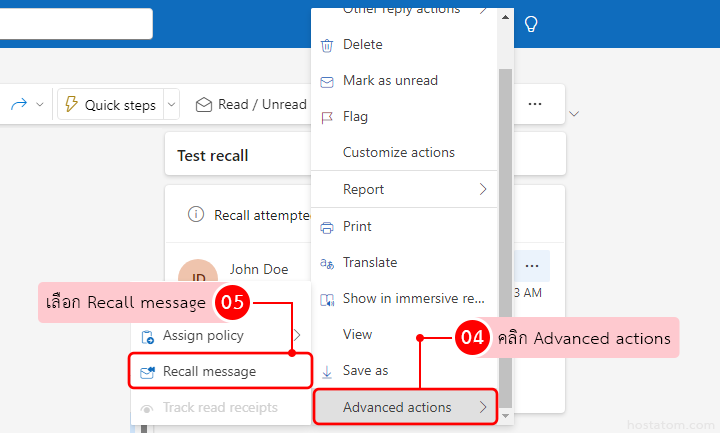This screenshot has height=433, width=720.
Task: Click the search input field at top
Action: (75, 24)
